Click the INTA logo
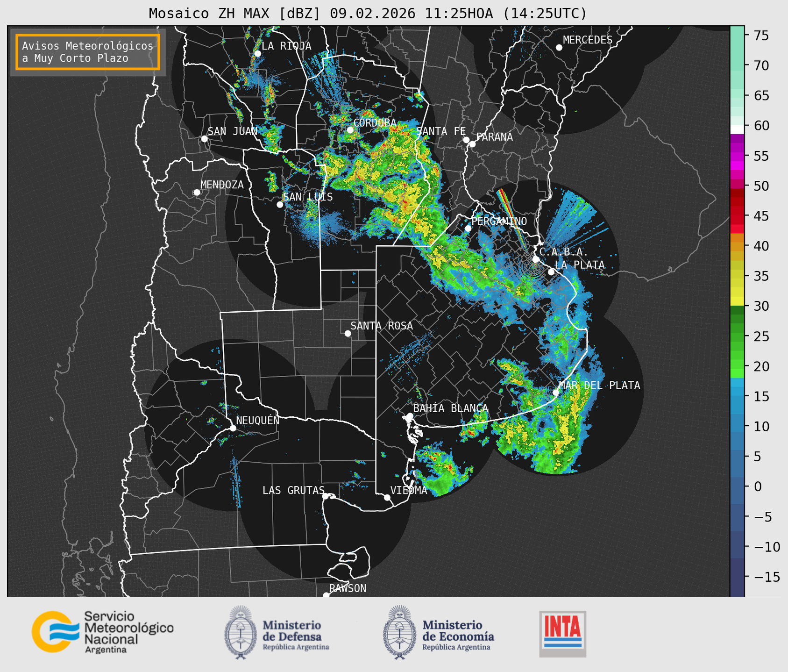 [x=563, y=634]
